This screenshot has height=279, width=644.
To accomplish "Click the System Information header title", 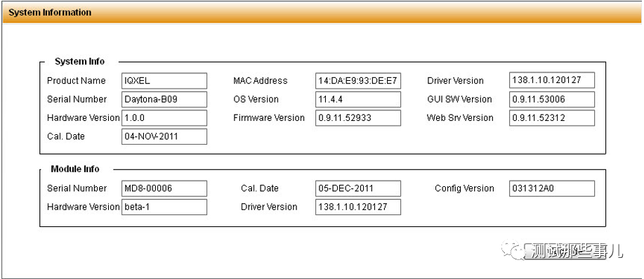I will (50, 13).
